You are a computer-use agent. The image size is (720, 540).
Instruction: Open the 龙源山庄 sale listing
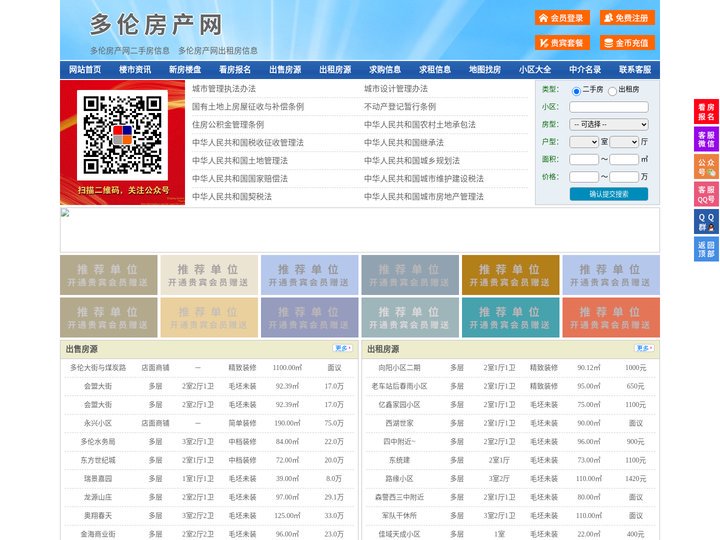98,497
